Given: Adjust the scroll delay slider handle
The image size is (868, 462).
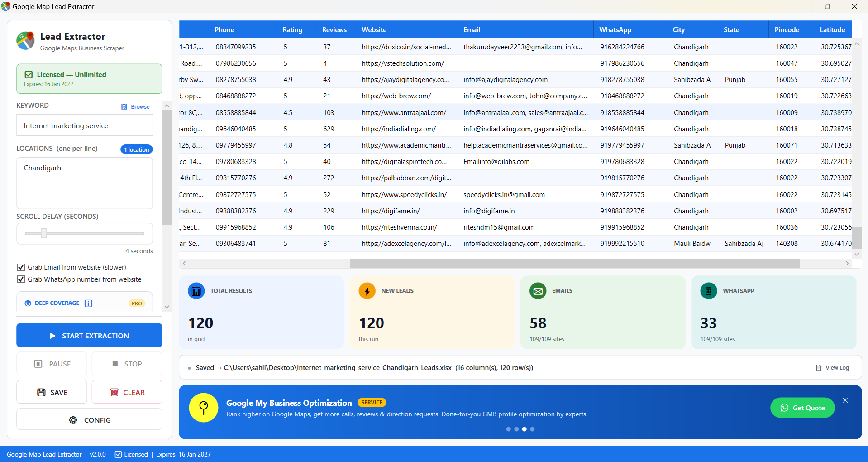Looking at the screenshot, I should click(44, 233).
